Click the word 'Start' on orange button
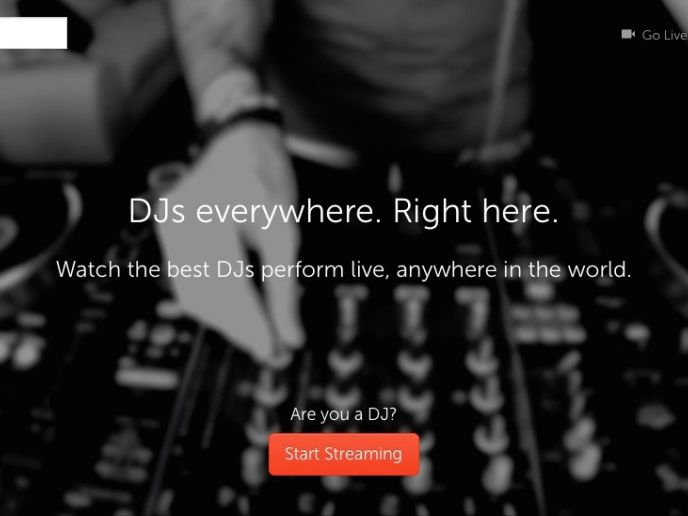The width and height of the screenshot is (688, 516). click(302, 454)
